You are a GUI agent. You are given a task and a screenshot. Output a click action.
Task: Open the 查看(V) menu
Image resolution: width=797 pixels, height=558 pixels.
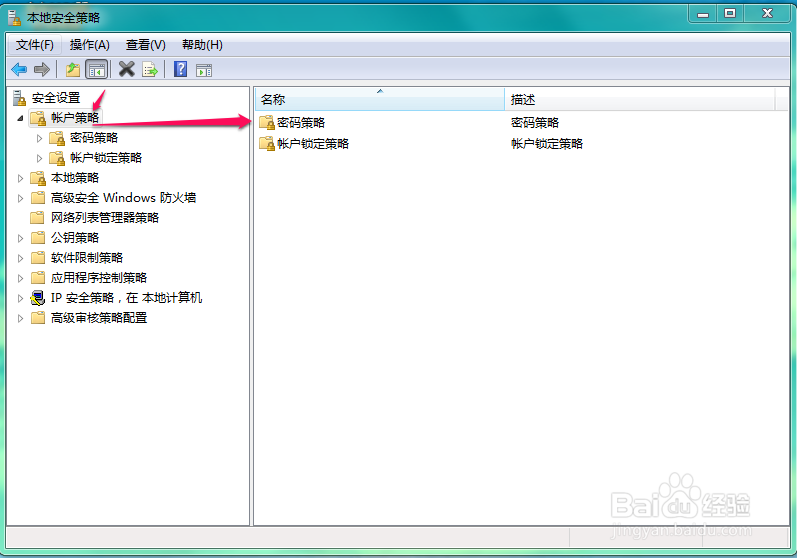146,45
